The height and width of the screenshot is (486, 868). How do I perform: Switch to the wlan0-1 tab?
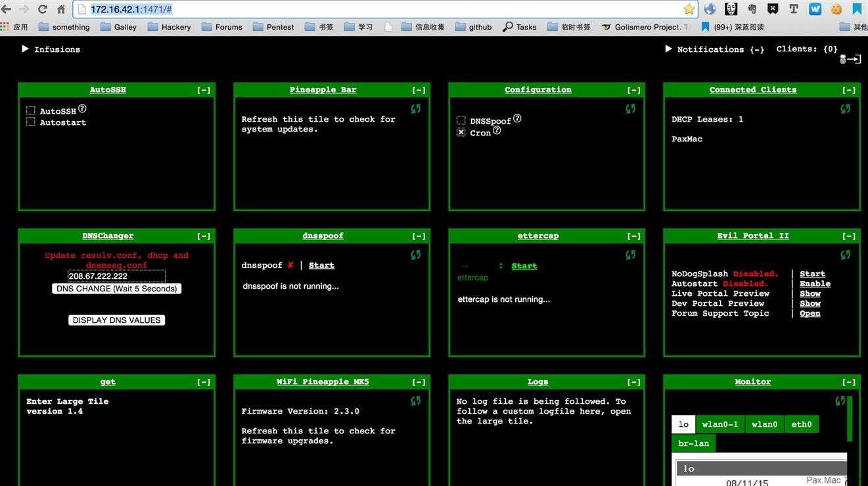point(720,424)
